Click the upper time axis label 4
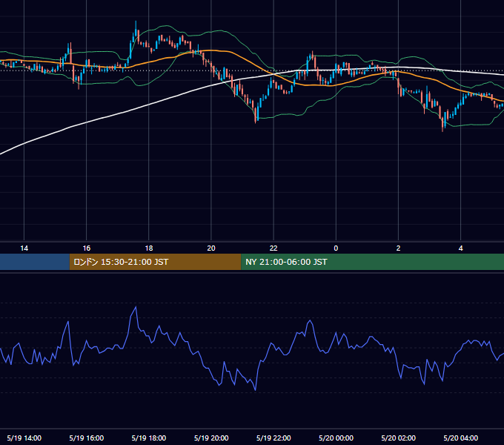The image size is (504, 445). coord(460,248)
